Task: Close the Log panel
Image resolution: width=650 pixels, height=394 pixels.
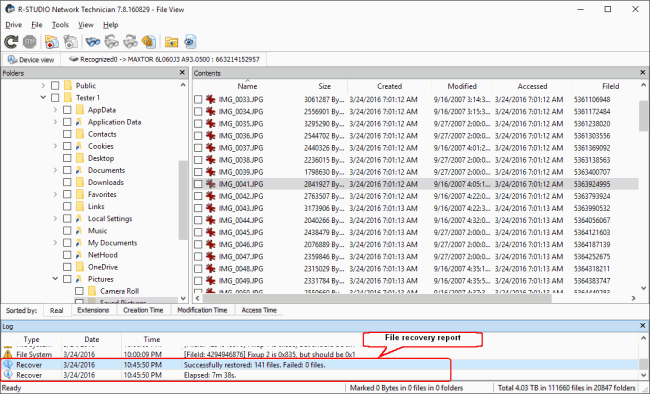Action: (643, 326)
